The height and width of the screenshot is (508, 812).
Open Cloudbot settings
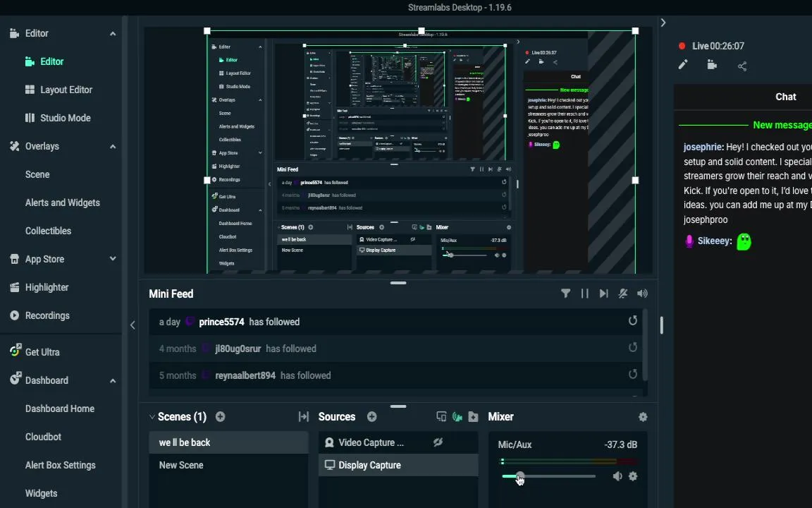pos(43,437)
